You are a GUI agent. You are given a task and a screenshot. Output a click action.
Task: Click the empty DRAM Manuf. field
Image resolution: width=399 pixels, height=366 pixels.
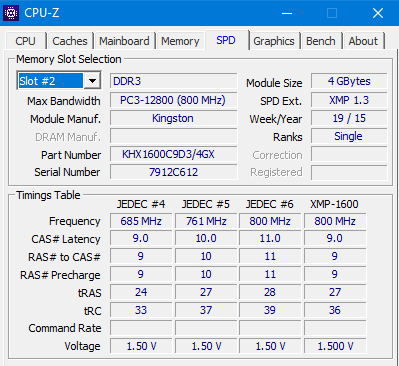tap(173, 136)
